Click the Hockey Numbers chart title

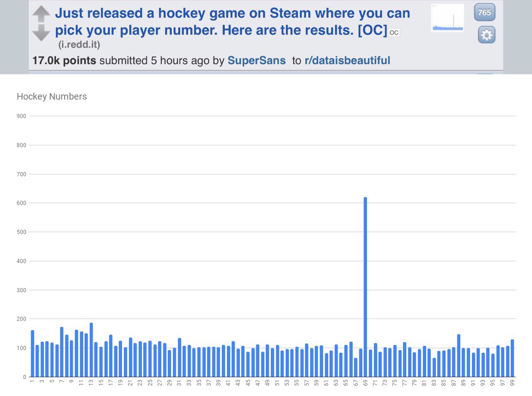[52, 97]
